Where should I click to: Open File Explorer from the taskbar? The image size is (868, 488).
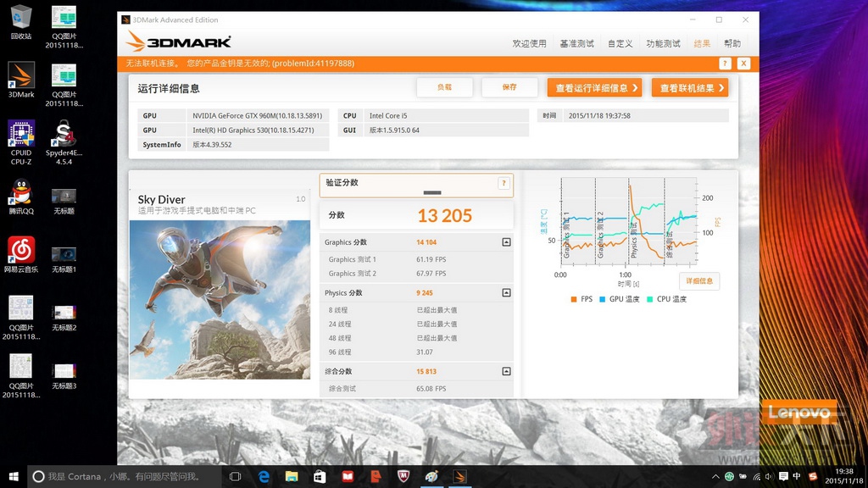(x=292, y=476)
